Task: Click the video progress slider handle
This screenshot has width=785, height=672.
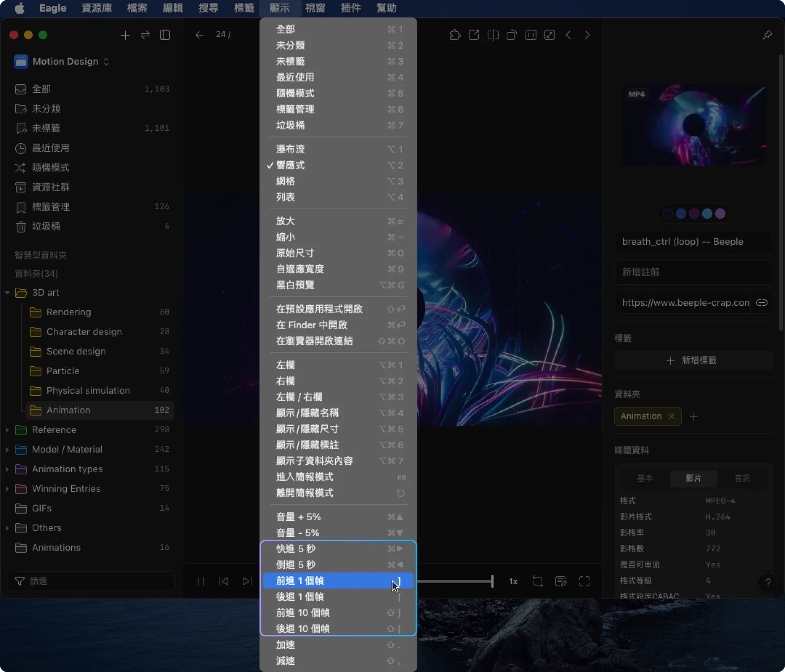Action: pos(492,581)
